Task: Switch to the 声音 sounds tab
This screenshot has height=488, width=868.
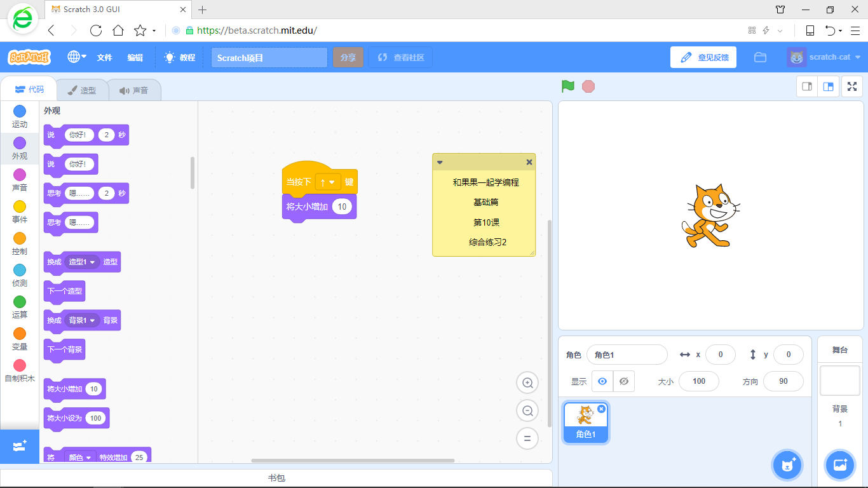Action: coord(134,90)
